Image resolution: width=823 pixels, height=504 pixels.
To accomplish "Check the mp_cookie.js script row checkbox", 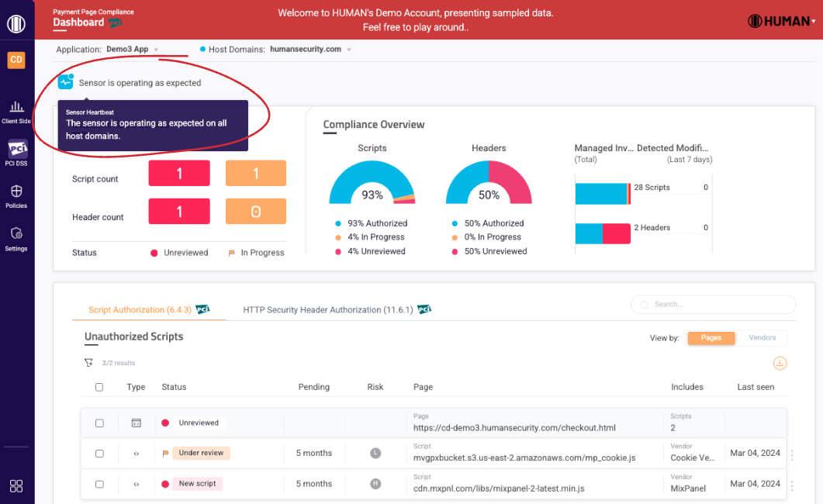I will pyautogui.click(x=99, y=454).
